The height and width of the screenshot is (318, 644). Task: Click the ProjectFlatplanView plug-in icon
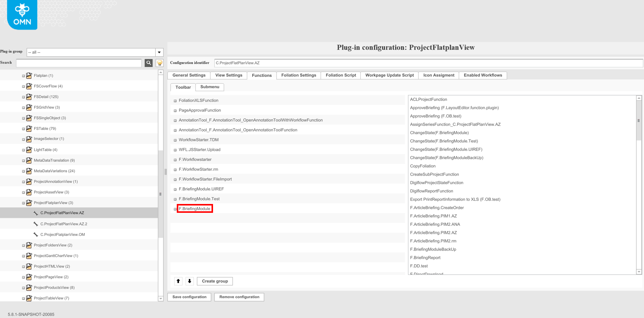(29, 203)
